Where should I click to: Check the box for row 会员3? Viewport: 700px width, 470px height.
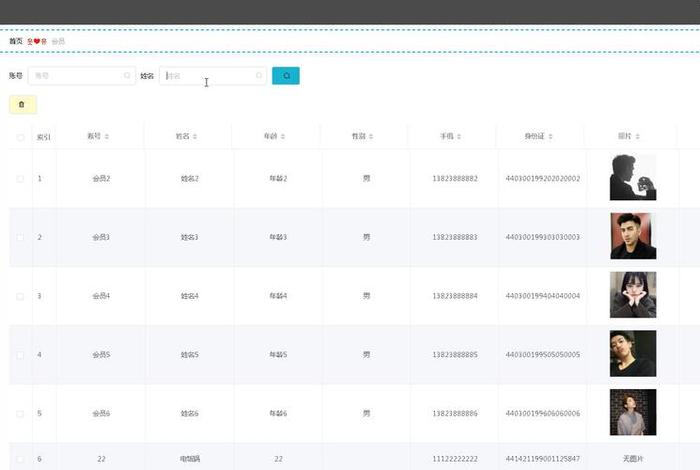point(20,237)
